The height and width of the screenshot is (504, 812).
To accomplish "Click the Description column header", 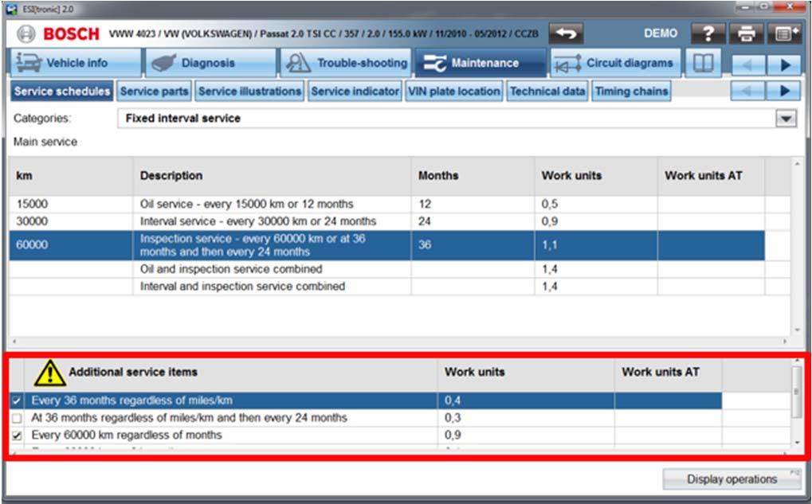I will [x=273, y=176].
